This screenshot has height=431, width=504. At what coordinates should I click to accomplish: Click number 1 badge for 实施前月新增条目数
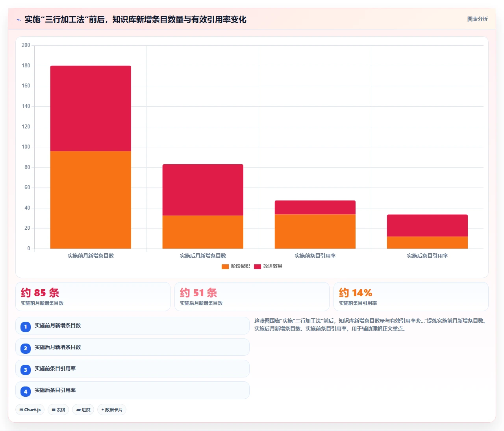click(x=26, y=327)
